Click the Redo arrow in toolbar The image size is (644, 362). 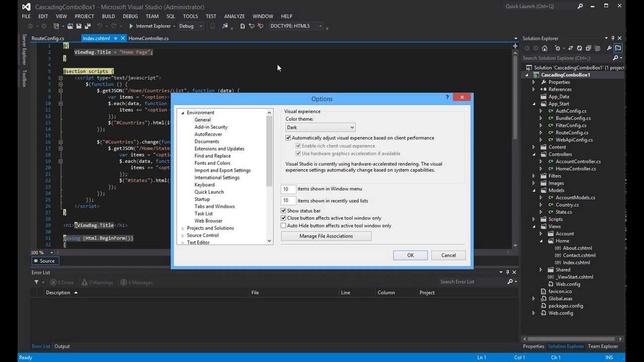(x=114, y=26)
